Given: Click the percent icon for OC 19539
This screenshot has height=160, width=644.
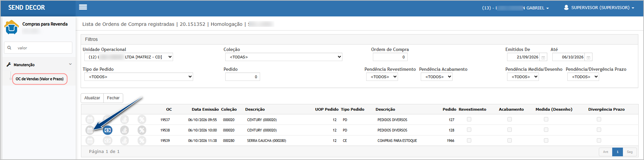Looking at the screenshot, I should pos(142,141).
